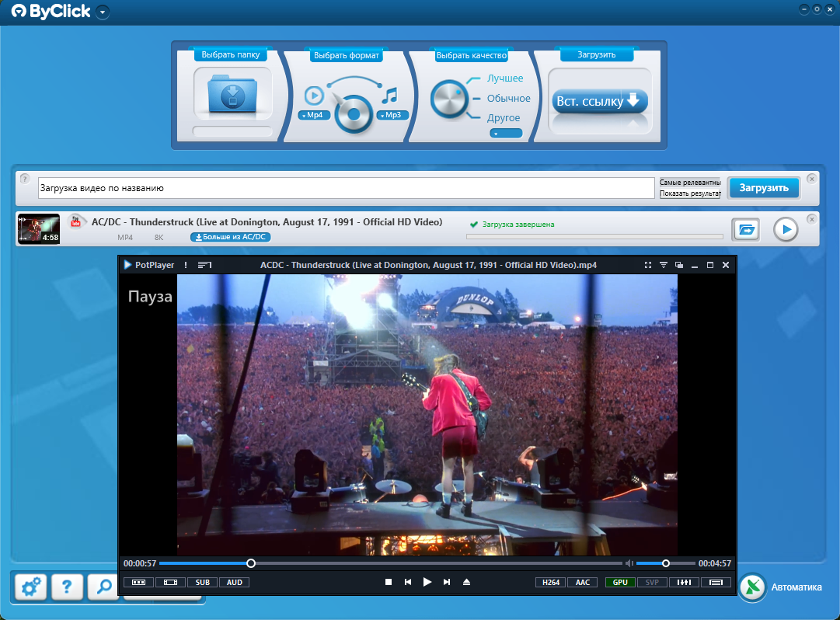The image size is (840, 620).
Task: Click the PotPlayer video file title
Action: tap(429, 265)
